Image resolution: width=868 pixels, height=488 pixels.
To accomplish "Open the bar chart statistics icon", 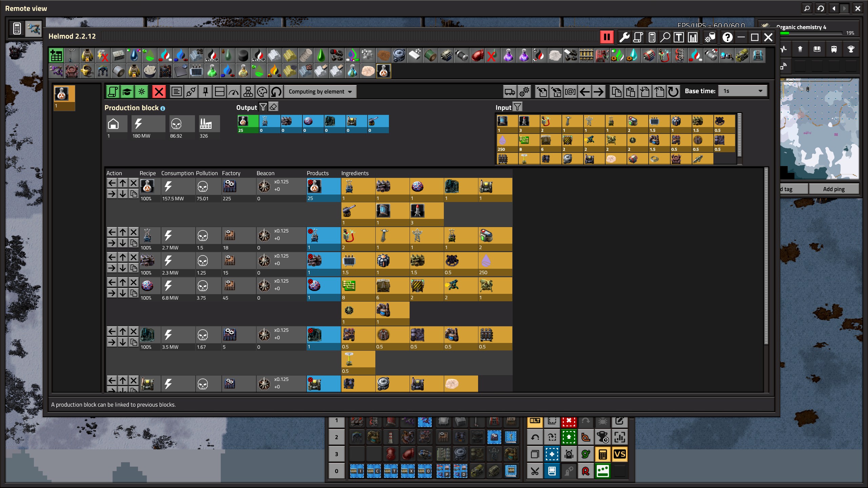I will tap(692, 37).
